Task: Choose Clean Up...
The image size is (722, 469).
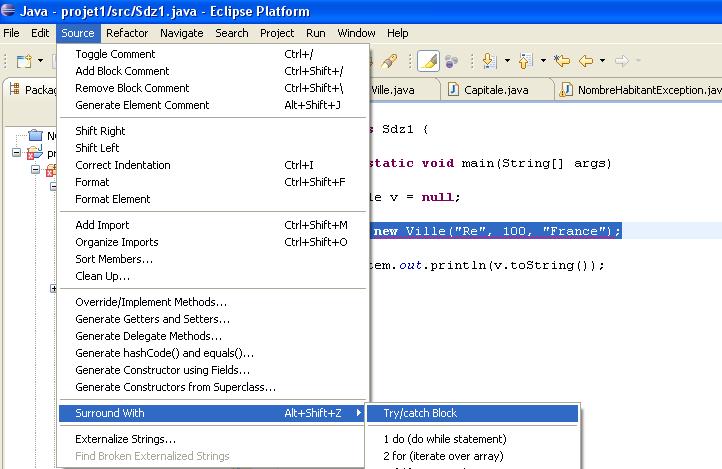Action: [x=212, y=276]
